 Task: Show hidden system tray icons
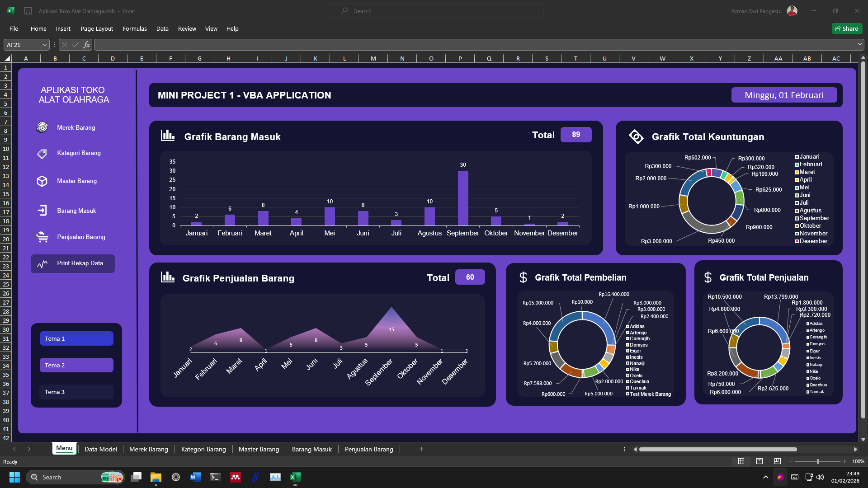[x=765, y=477]
